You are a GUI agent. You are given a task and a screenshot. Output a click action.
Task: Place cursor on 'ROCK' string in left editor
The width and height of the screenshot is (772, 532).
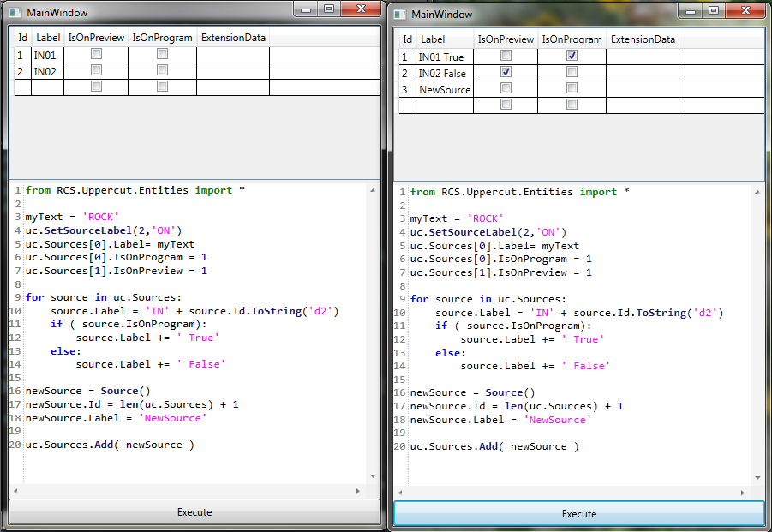click(x=100, y=217)
